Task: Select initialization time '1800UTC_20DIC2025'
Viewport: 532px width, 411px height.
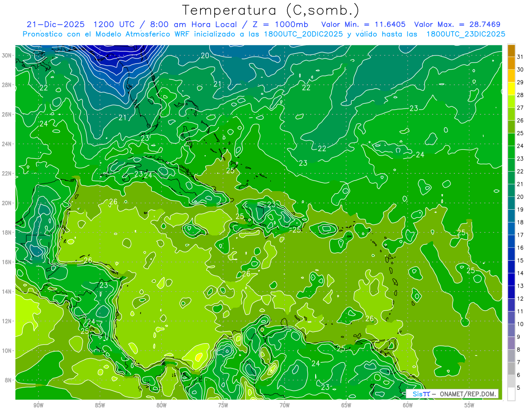Action: (x=301, y=34)
